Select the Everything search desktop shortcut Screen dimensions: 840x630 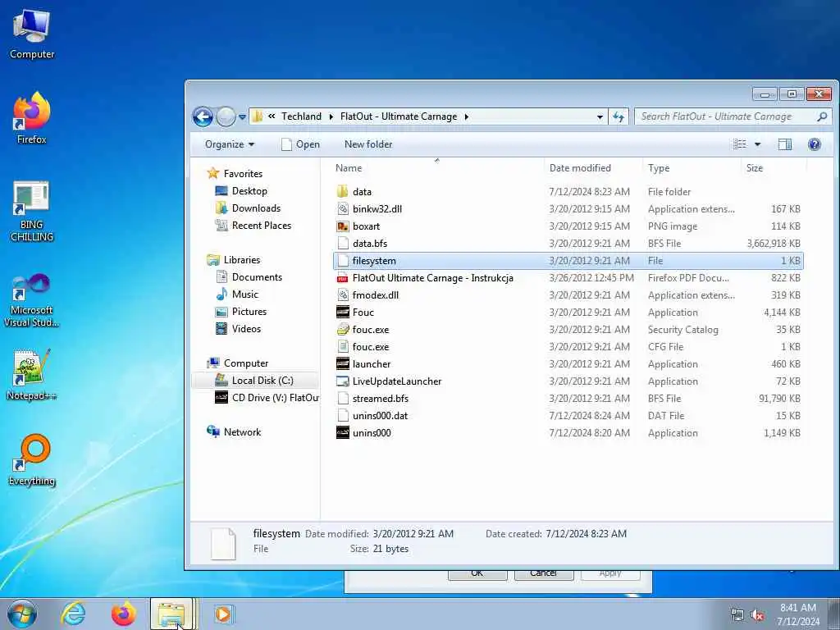(x=32, y=459)
